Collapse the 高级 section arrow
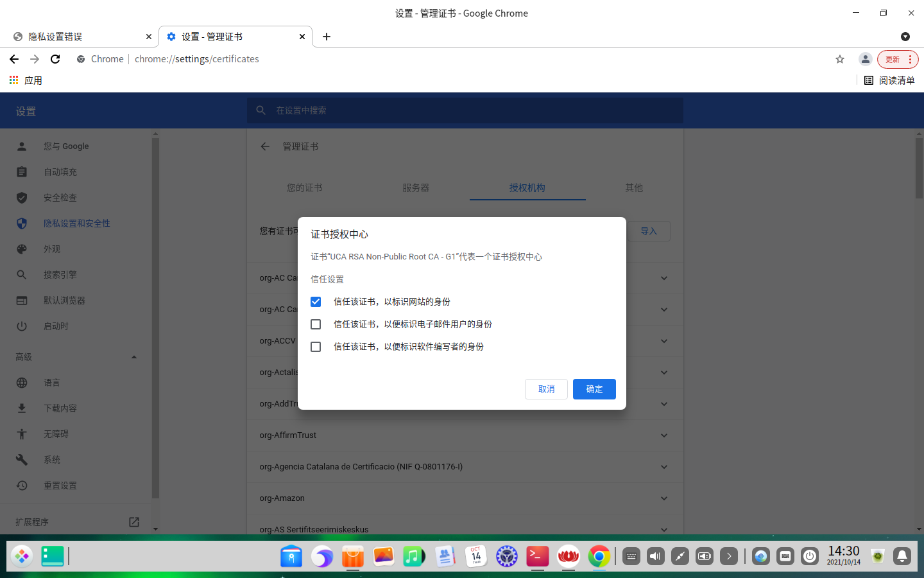The height and width of the screenshot is (578, 924). click(134, 357)
